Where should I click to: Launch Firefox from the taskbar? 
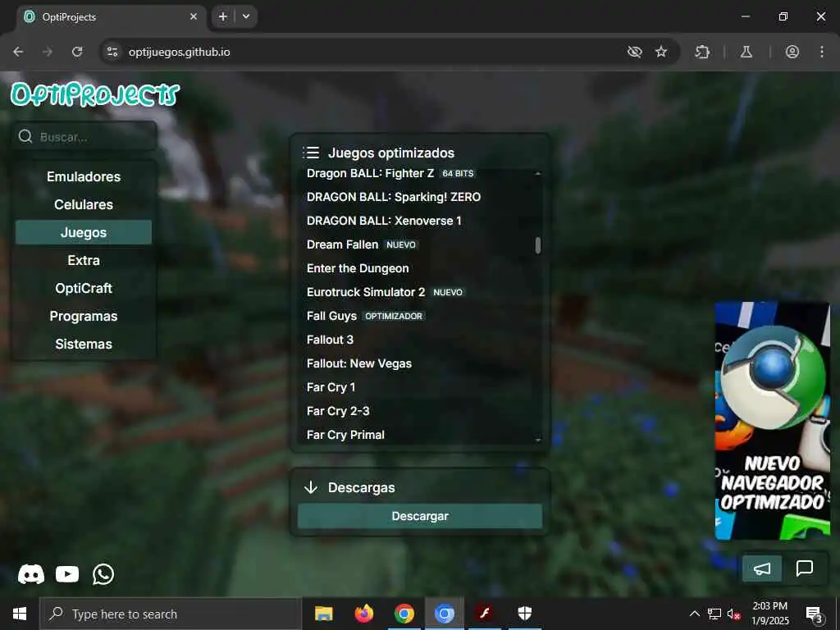(363, 614)
